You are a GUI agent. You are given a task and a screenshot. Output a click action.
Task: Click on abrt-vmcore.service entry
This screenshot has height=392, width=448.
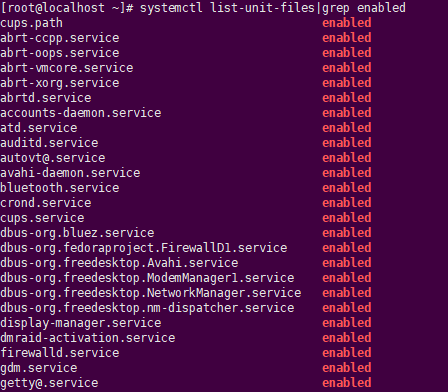click(67, 68)
